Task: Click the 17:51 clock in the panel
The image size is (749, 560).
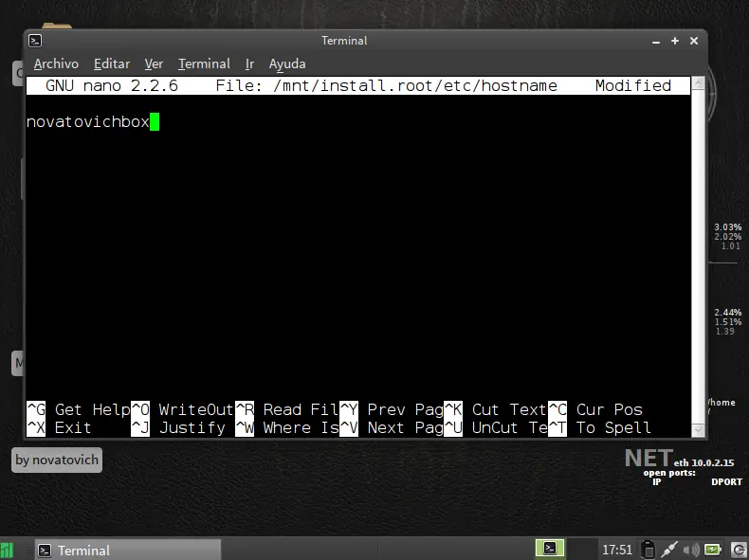Action: (617, 550)
